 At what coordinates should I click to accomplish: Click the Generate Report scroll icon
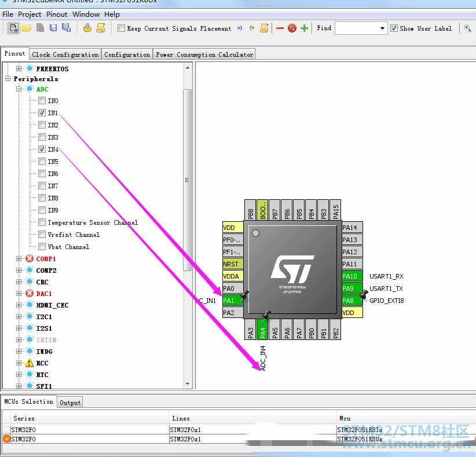(x=101, y=28)
